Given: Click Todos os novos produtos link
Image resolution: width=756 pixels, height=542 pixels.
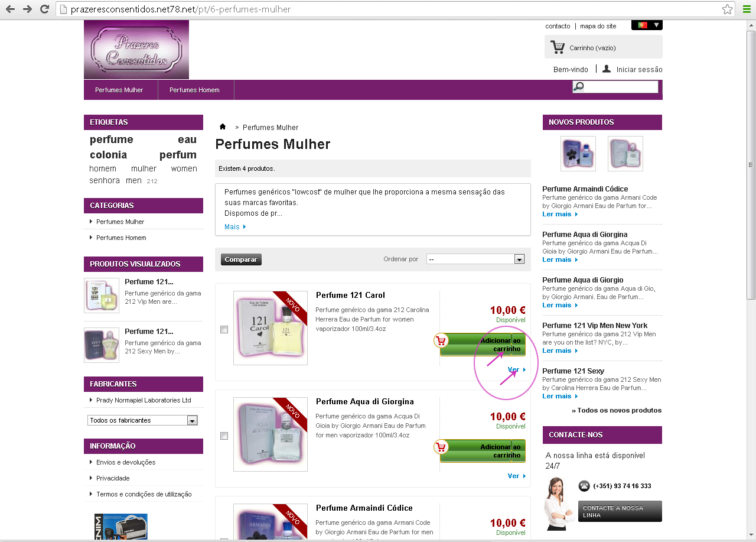Looking at the screenshot, I should (x=617, y=410).
